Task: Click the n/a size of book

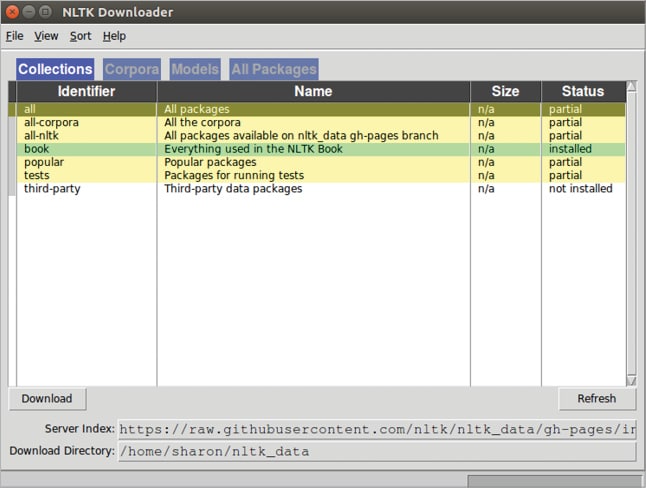Action: pos(486,149)
